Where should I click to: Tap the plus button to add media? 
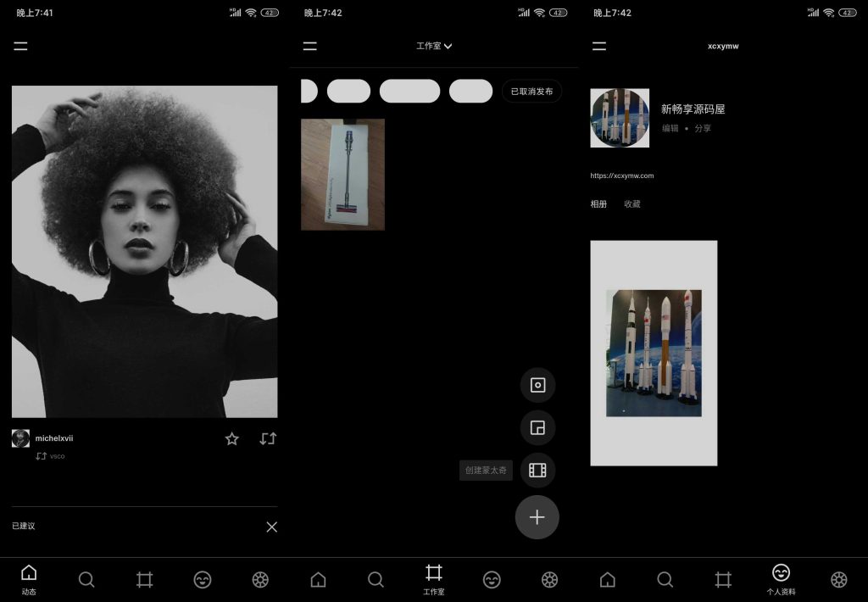coord(537,518)
